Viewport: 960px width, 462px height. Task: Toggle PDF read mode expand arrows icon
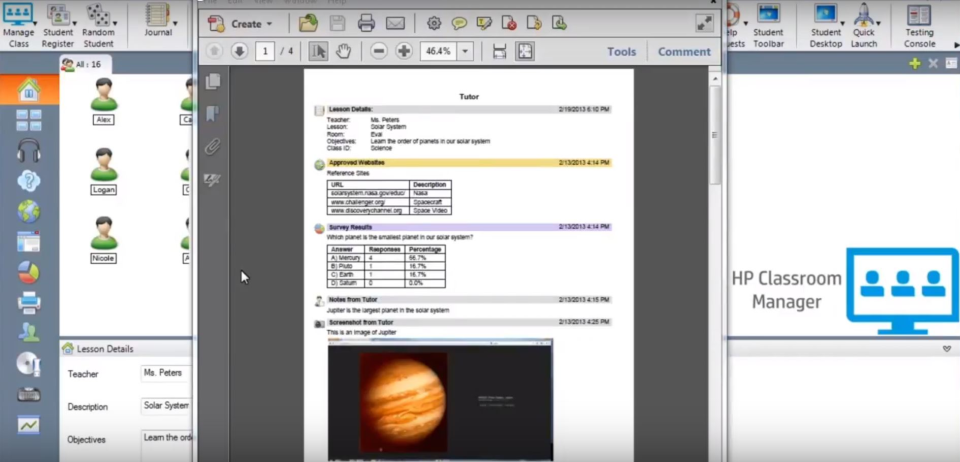tap(705, 24)
